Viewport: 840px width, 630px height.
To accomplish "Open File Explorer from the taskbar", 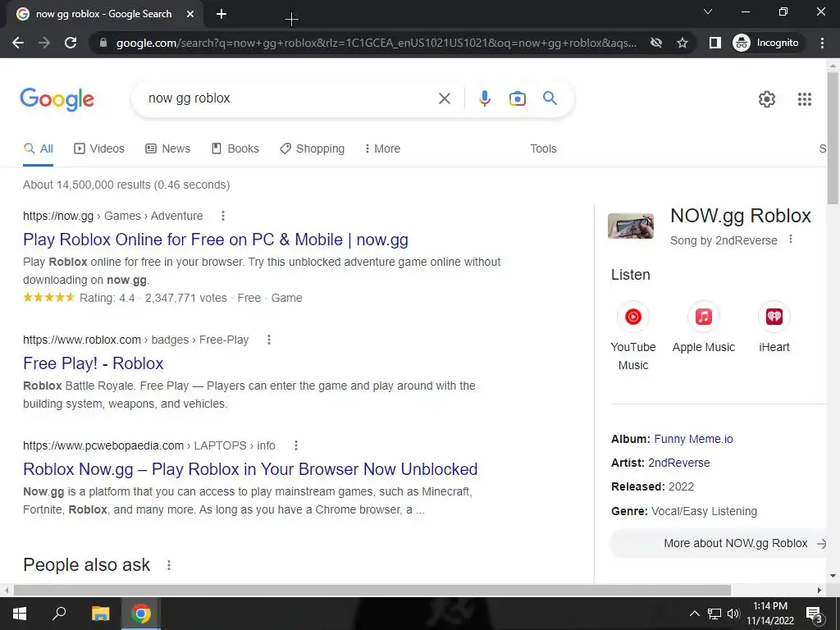I will coord(100,614).
